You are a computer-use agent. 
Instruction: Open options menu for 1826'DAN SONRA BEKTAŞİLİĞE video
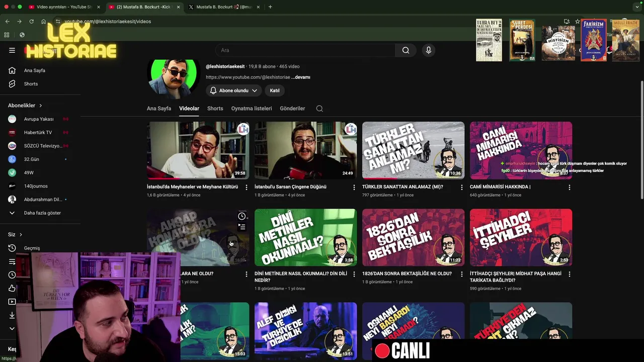(x=462, y=274)
